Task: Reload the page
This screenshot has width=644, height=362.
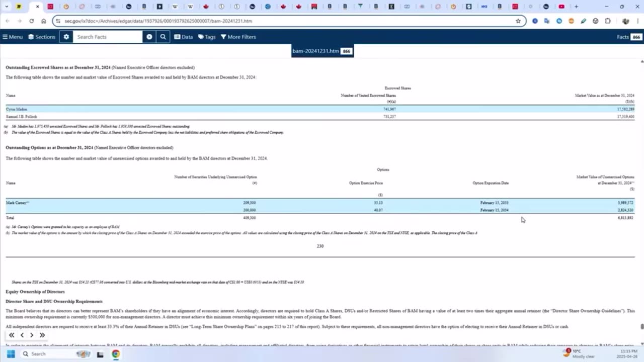Action: click(x=32, y=21)
